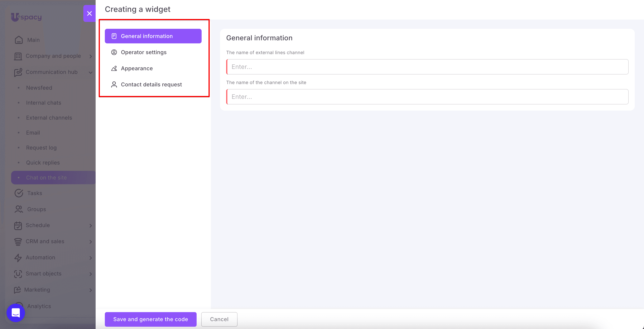Open External channels in the sidebar
Viewport: 644px width, 329px height.
tap(49, 118)
